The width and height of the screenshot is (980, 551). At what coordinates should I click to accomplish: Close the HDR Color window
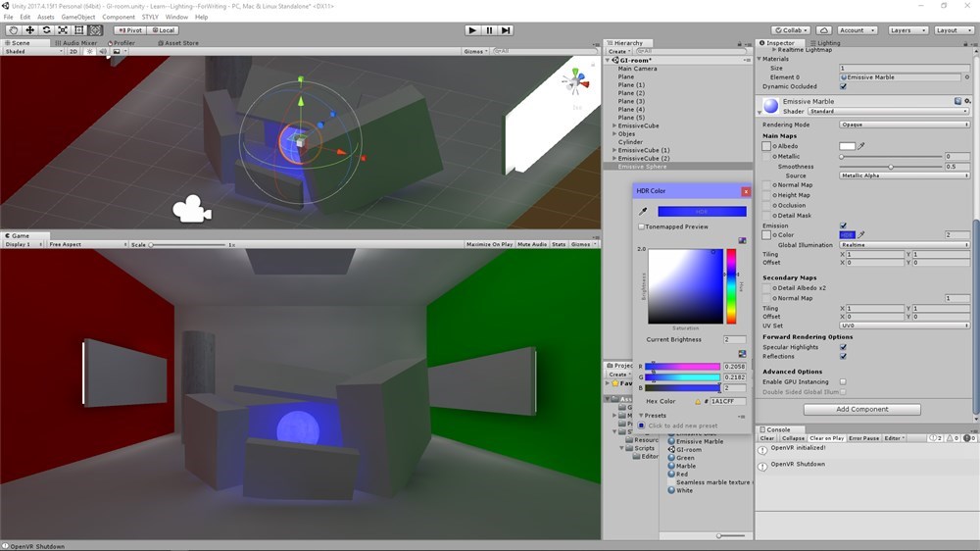pos(746,191)
